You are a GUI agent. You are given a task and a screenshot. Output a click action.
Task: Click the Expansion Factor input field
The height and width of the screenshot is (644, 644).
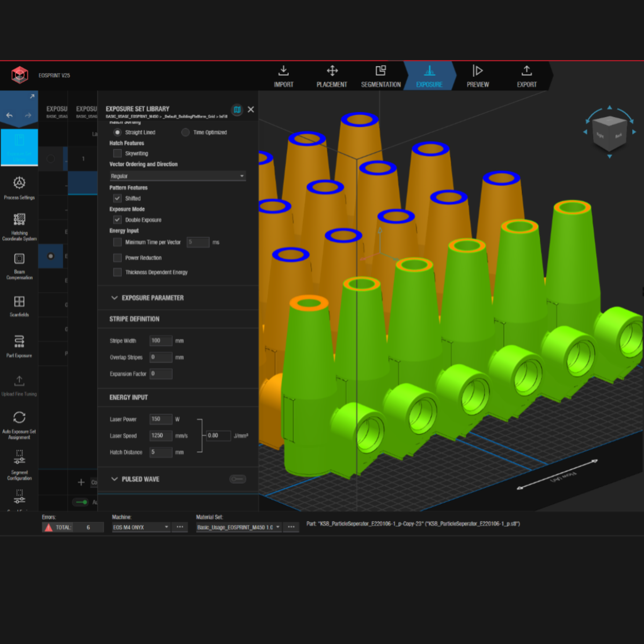pyautogui.click(x=161, y=374)
